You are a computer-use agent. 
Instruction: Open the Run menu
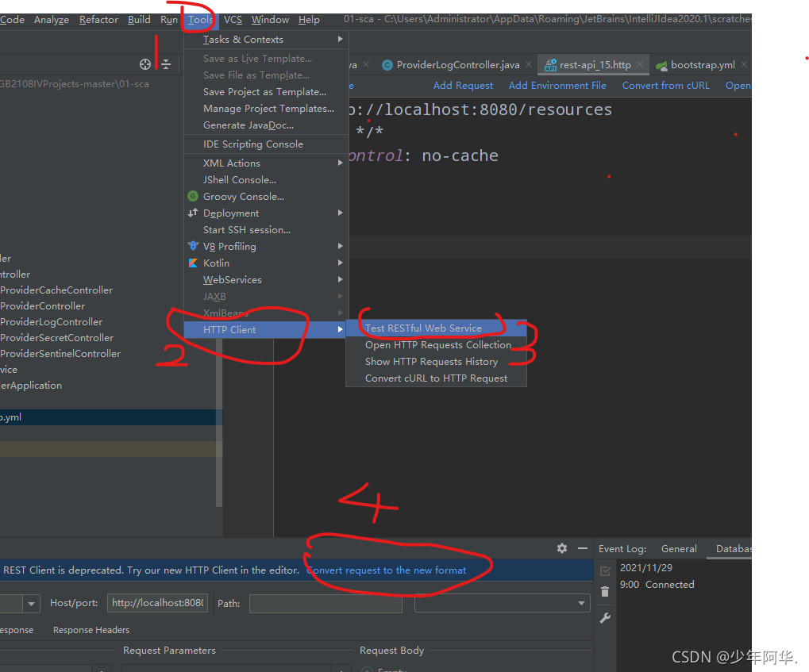(169, 20)
